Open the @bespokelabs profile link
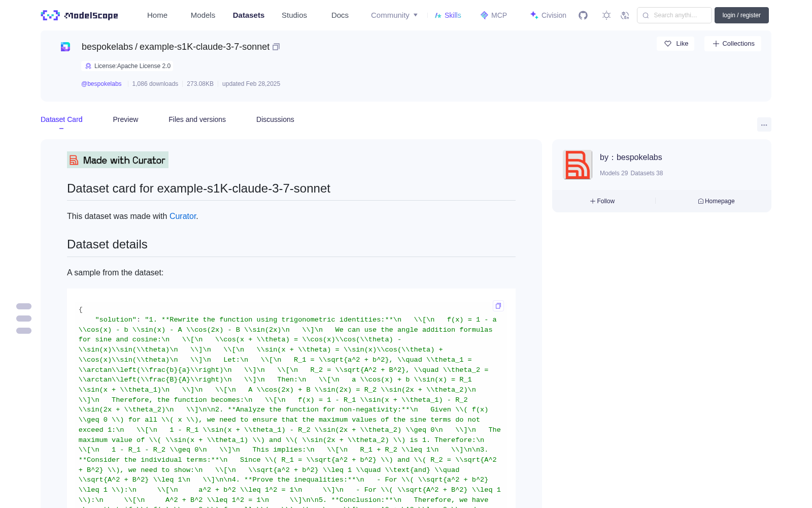This screenshot has width=812, height=508. tap(101, 84)
